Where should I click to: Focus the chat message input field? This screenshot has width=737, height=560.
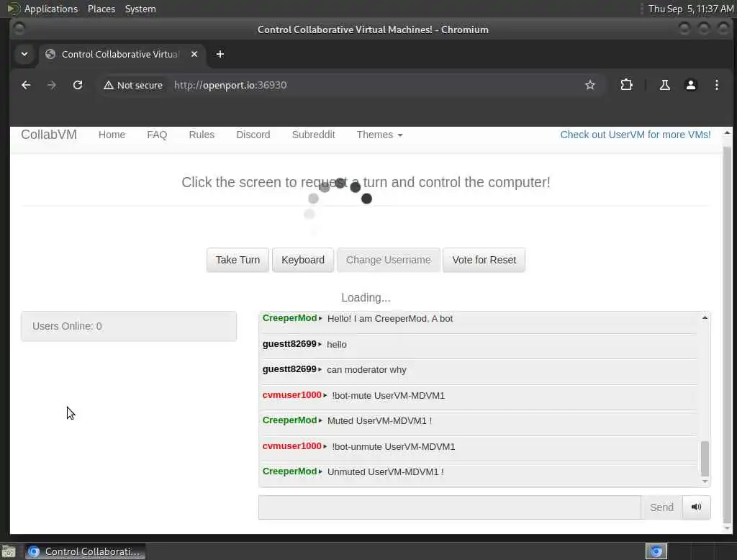449,507
